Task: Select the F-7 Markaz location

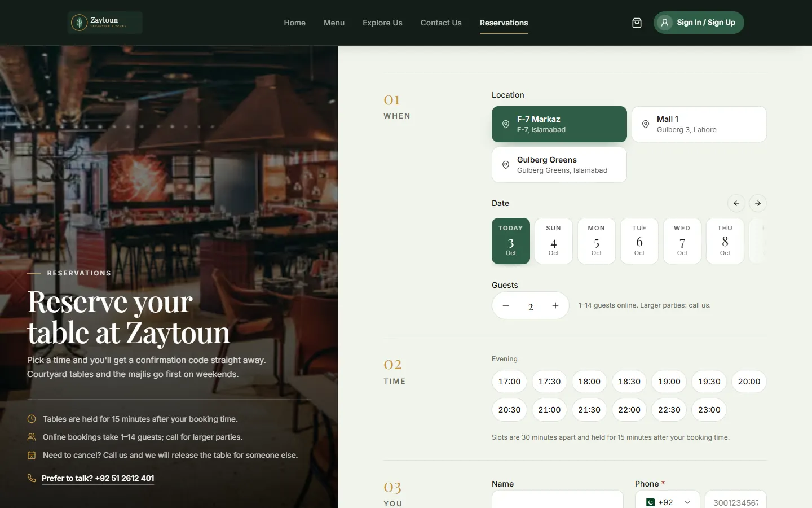Action: [559, 124]
